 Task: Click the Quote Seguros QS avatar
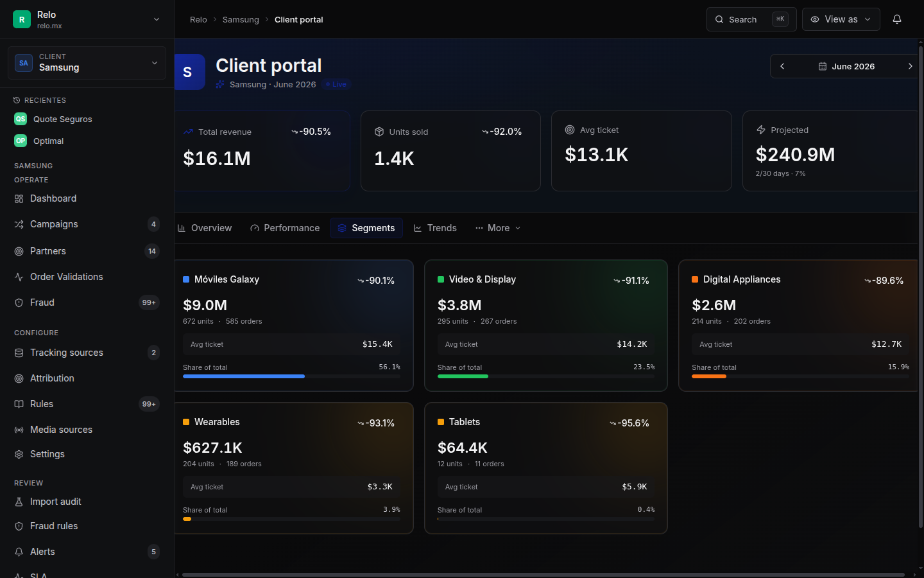pos(21,119)
